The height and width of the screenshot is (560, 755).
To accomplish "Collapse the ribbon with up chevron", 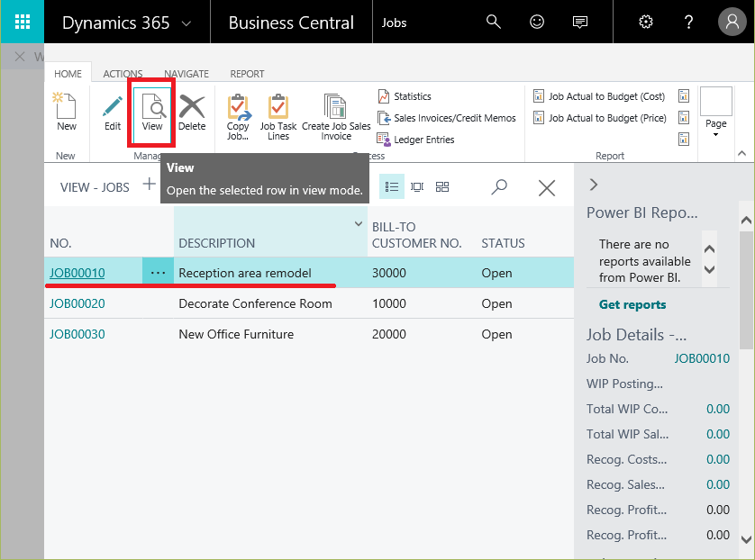I will (742, 153).
